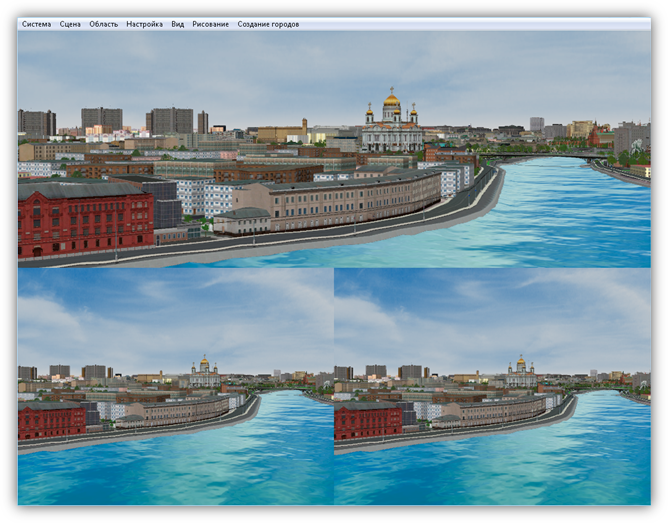Click the cathedral in bottom-left viewport
Image resolution: width=668 pixels, height=523 pixels.
click(204, 372)
